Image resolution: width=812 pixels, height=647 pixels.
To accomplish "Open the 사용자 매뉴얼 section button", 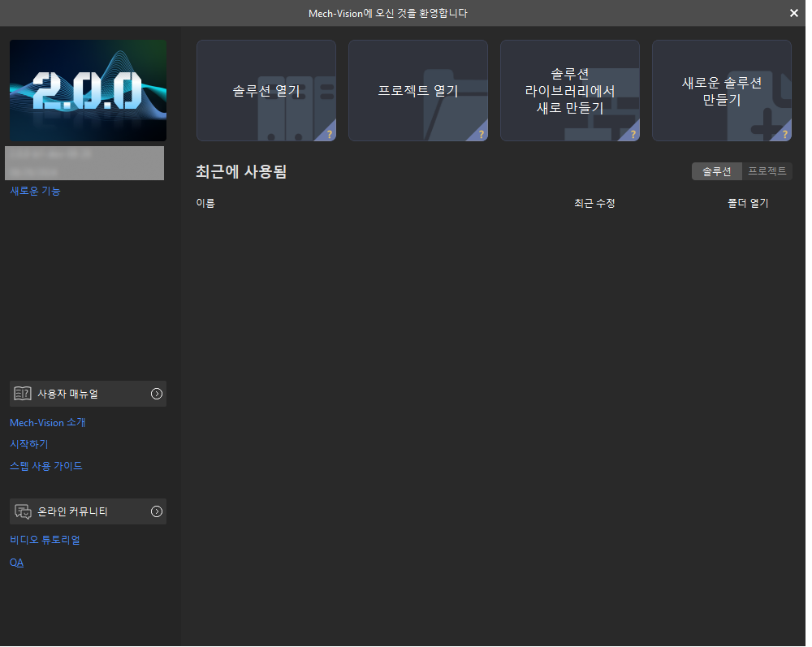I will (x=88, y=394).
